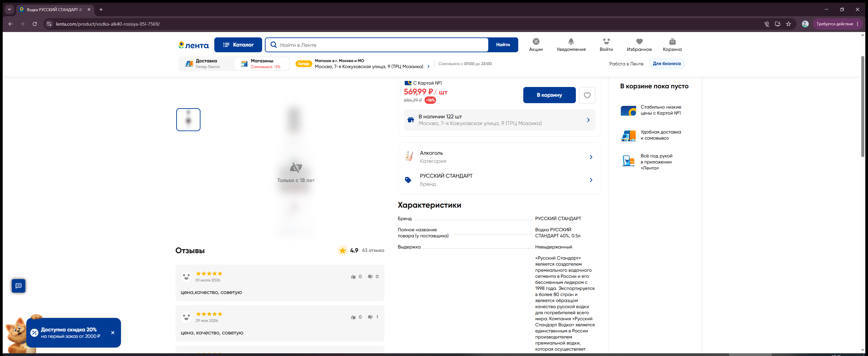868x356 pixels.
Task: Select the product image thumbnail
Action: coord(188,120)
